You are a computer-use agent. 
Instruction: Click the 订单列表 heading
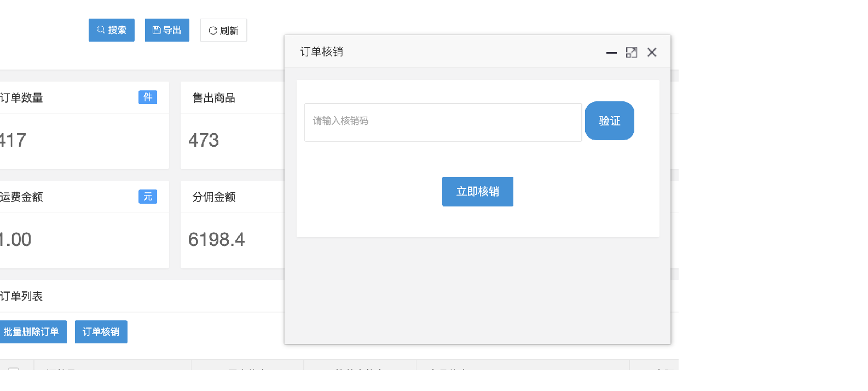21,296
